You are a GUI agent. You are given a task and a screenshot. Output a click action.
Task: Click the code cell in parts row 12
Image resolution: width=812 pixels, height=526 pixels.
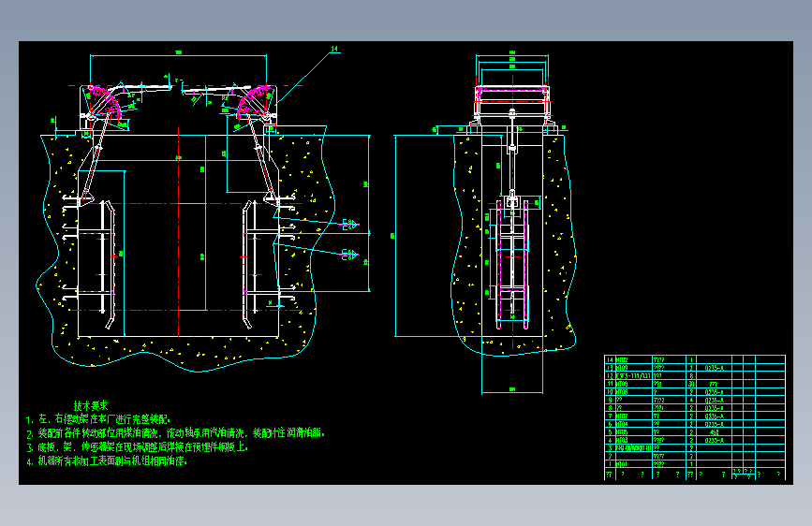pos(633,376)
